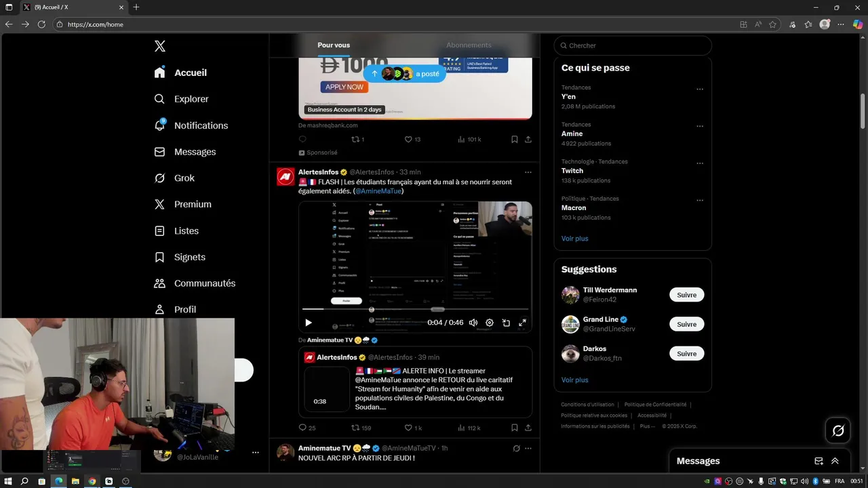Bookmark the AlertesInfos FLASH post
Image resolution: width=868 pixels, height=488 pixels.
[515, 428]
